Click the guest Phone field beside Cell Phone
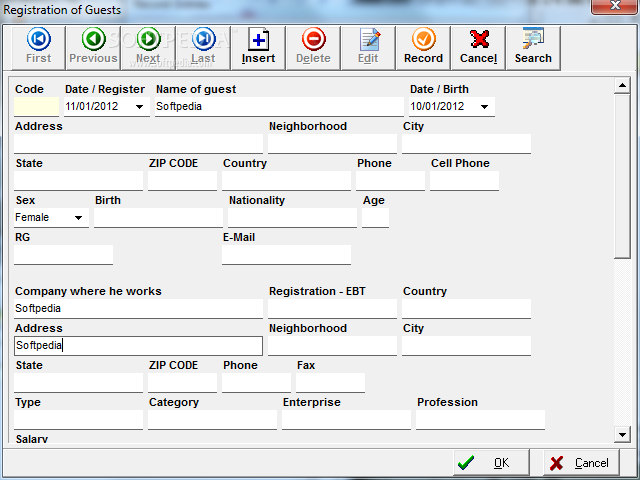The width and height of the screenshot is (640, 480). (x=390, y=181)
